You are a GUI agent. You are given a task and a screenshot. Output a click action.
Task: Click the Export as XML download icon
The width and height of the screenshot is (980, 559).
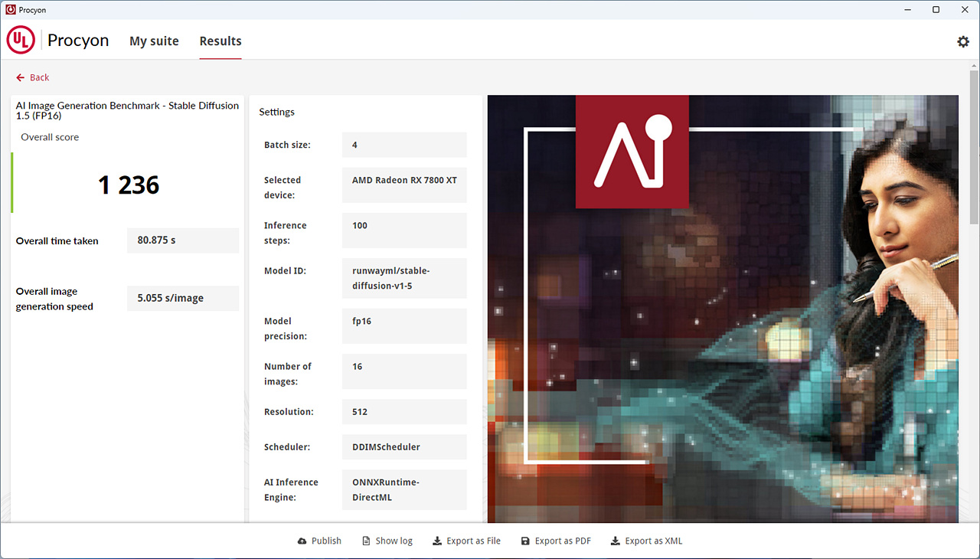coord(616,541)
